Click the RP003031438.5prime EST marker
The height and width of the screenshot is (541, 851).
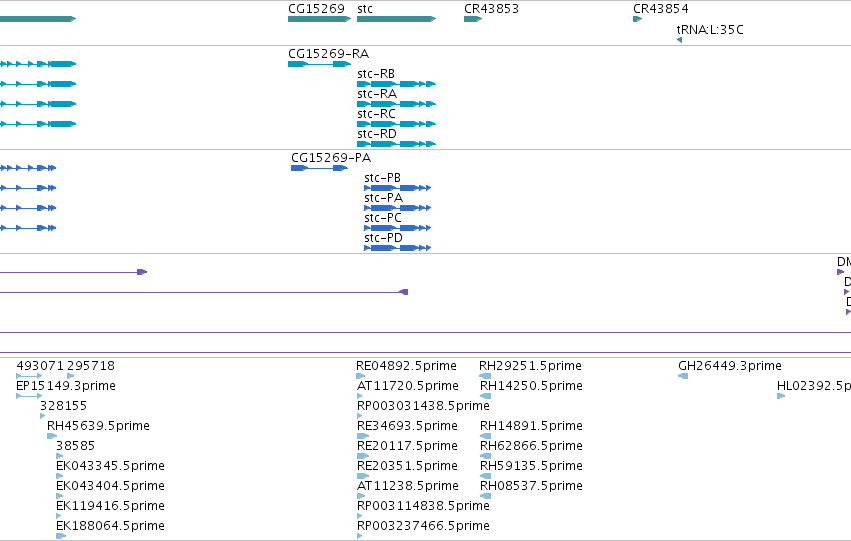tap(359, 416)
